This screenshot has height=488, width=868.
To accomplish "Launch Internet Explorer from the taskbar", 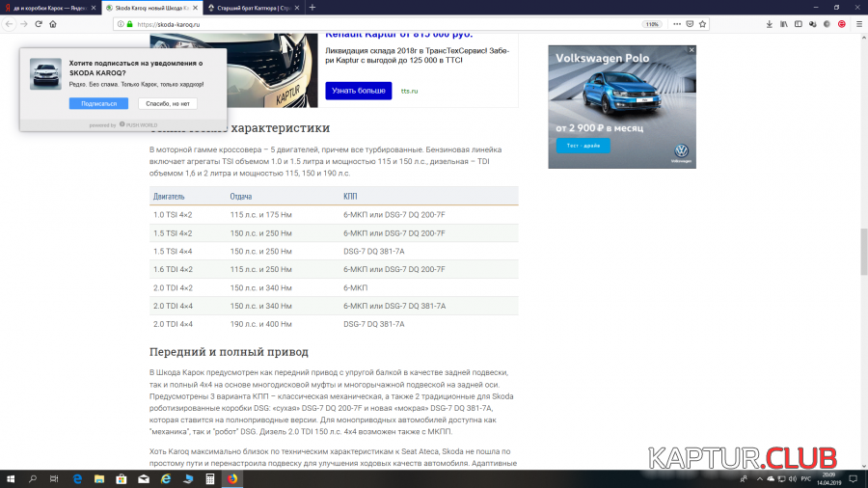I will click(x=166, y=479).
